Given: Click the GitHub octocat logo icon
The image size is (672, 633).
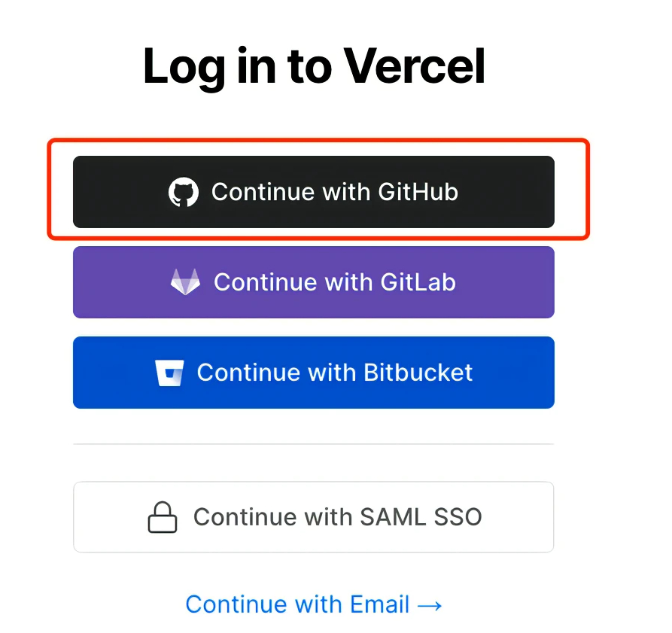Looking at the screenshot, I should (x=184, y=192).
